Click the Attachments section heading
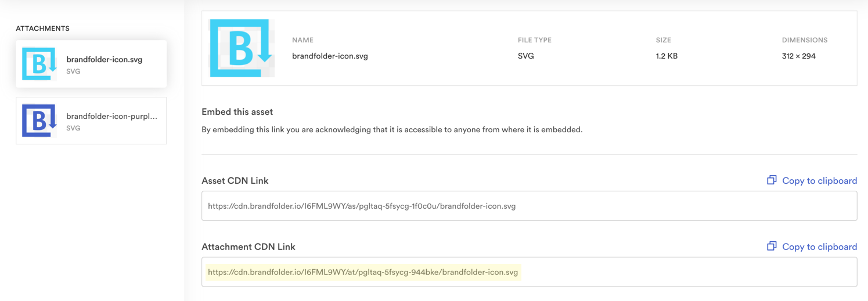 pos(42,28)
